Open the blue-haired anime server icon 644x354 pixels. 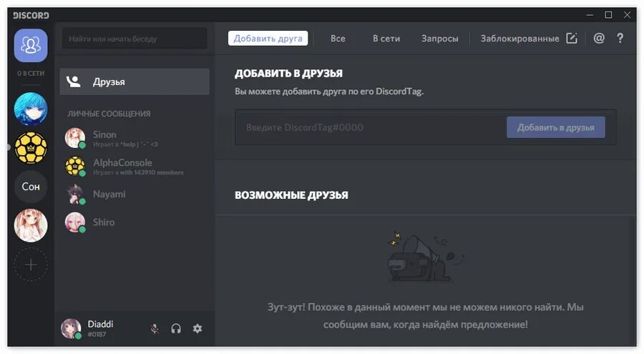tap(31, 109)
